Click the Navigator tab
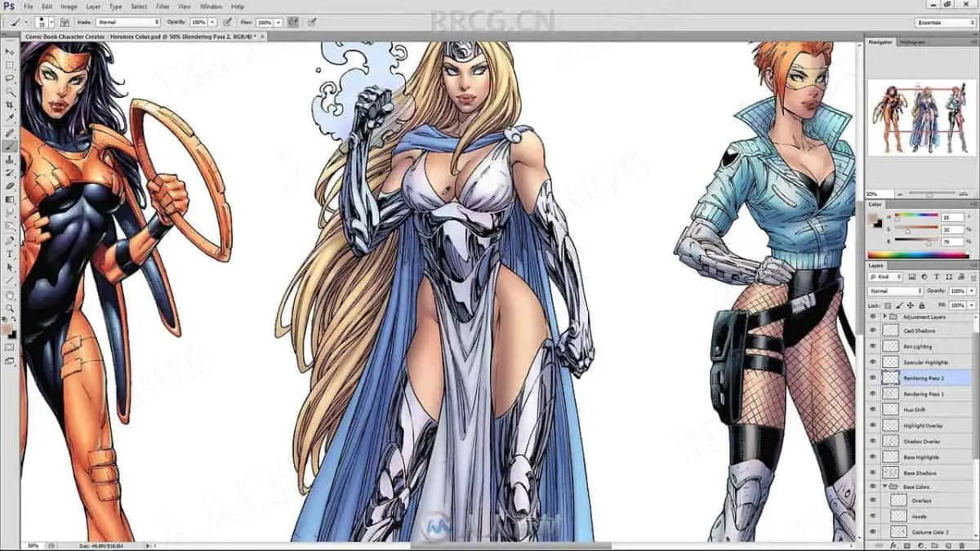 click(880, 42)
